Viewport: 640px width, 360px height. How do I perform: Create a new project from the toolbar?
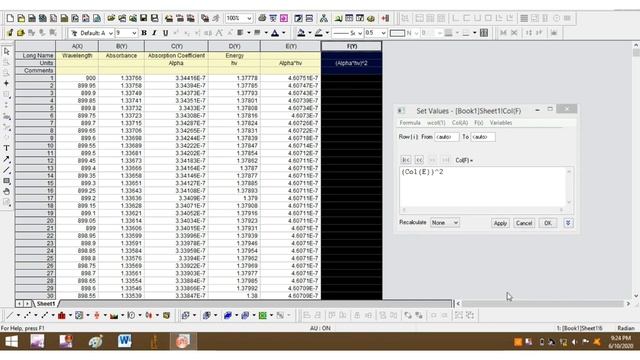10,18
